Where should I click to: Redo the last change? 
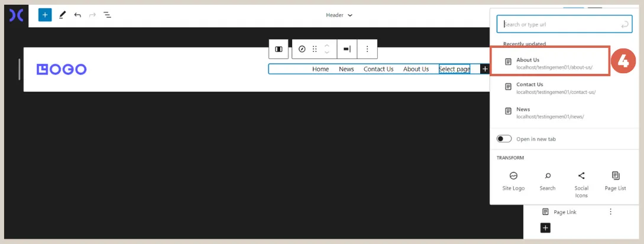(92, 15)
